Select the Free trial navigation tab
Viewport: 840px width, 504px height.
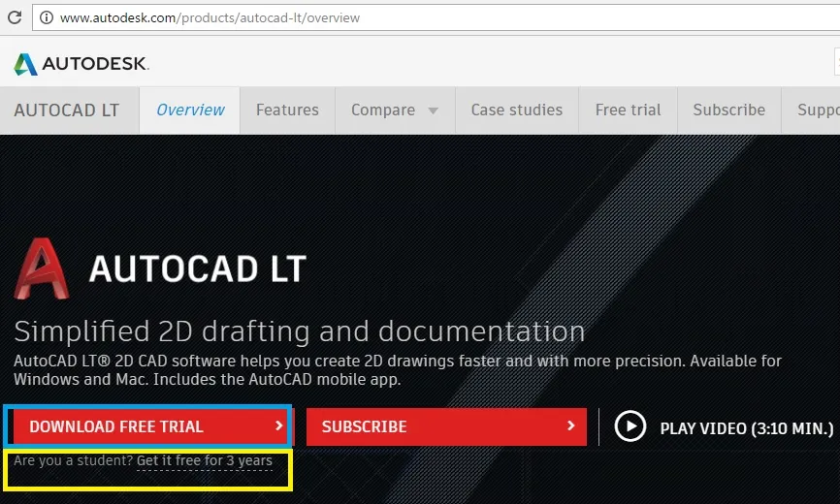point(628,110)
